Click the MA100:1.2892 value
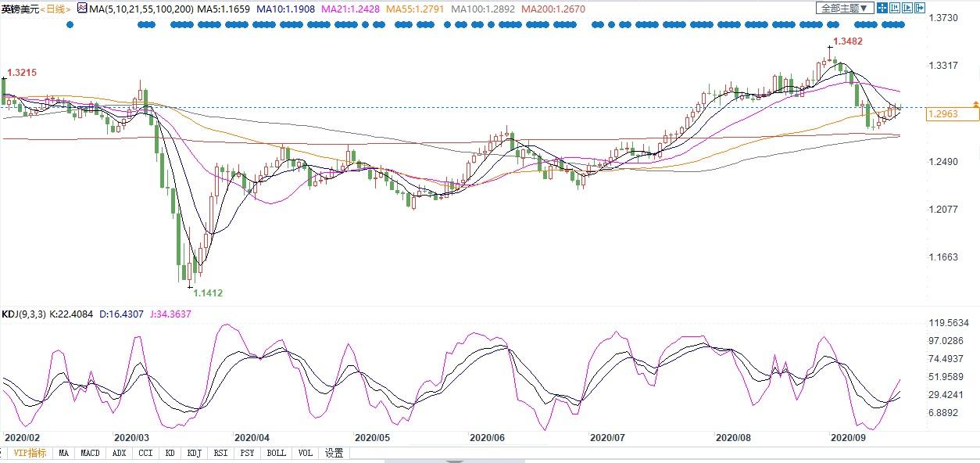The height and width of the screenshot is (463, 980). coord(485,8)
